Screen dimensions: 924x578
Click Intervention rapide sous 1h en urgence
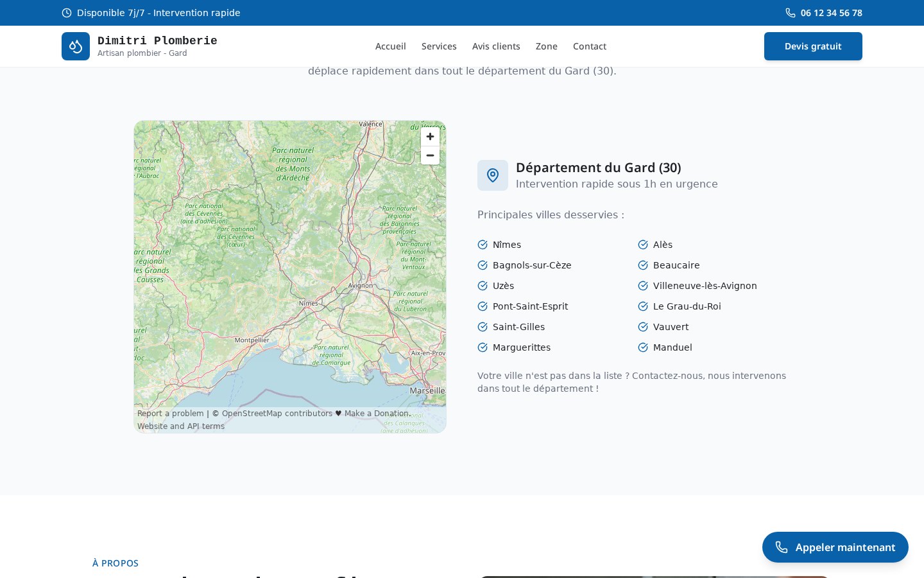[x=617, y=184]
